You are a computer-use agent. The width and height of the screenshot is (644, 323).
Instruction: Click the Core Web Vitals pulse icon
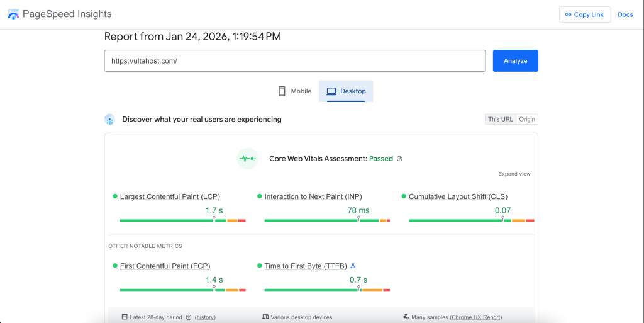(x=247, y=159)
